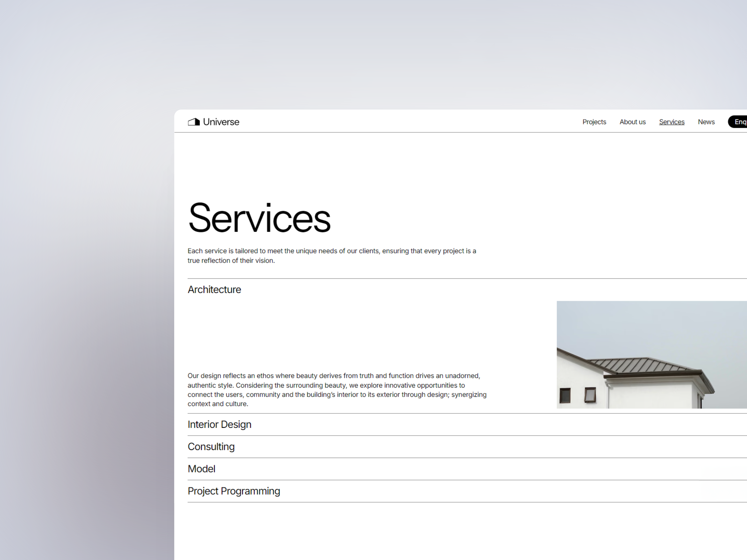Click the white house roof image
Viewport: 747px width, 560px height.
coord(652,354)
